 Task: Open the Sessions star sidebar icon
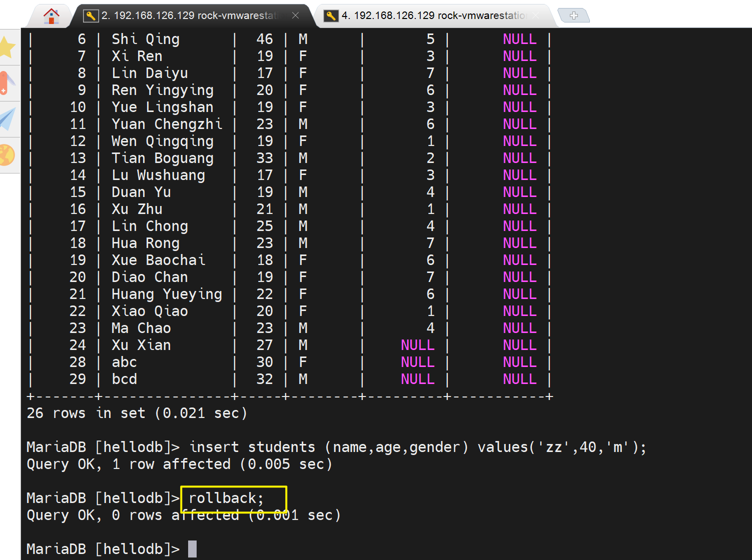pyautogui.click(x=7, y=47)
